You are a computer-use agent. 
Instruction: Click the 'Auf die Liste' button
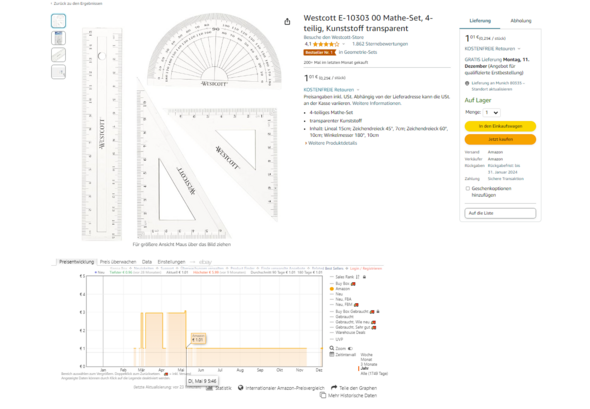pyautogui.click(x=500, y=213)
